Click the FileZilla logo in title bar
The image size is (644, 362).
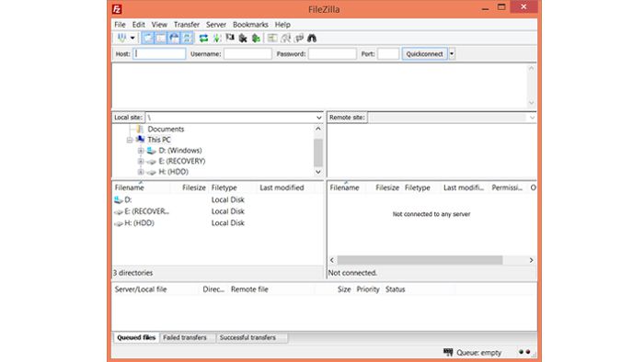pyautogui.click(x=117, y=9)
